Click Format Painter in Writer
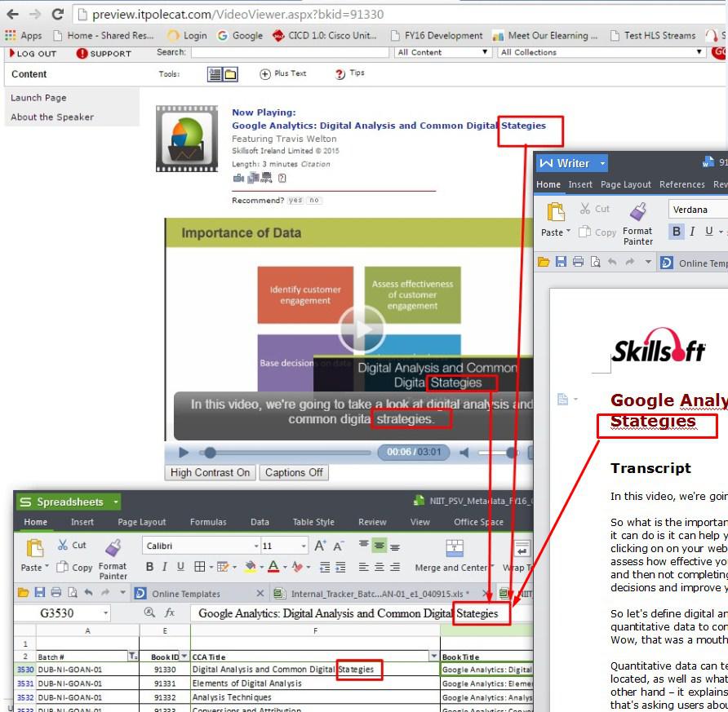The image size is (728, 712). click(638, 224)
